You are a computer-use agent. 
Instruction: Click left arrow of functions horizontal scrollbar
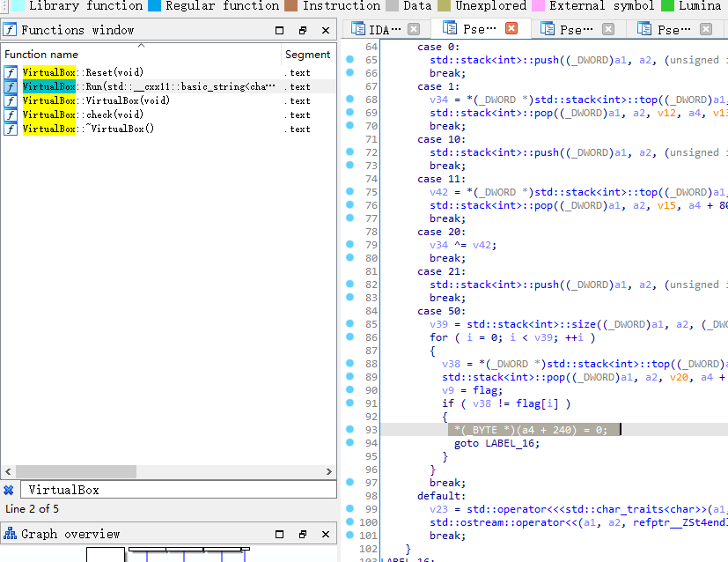(x=8, y=471)
